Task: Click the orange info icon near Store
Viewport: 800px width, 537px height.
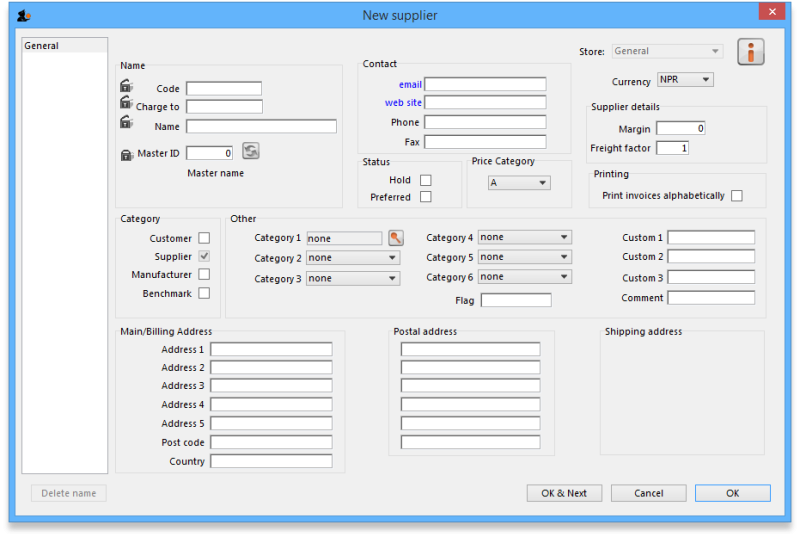Action: point(750,52)
